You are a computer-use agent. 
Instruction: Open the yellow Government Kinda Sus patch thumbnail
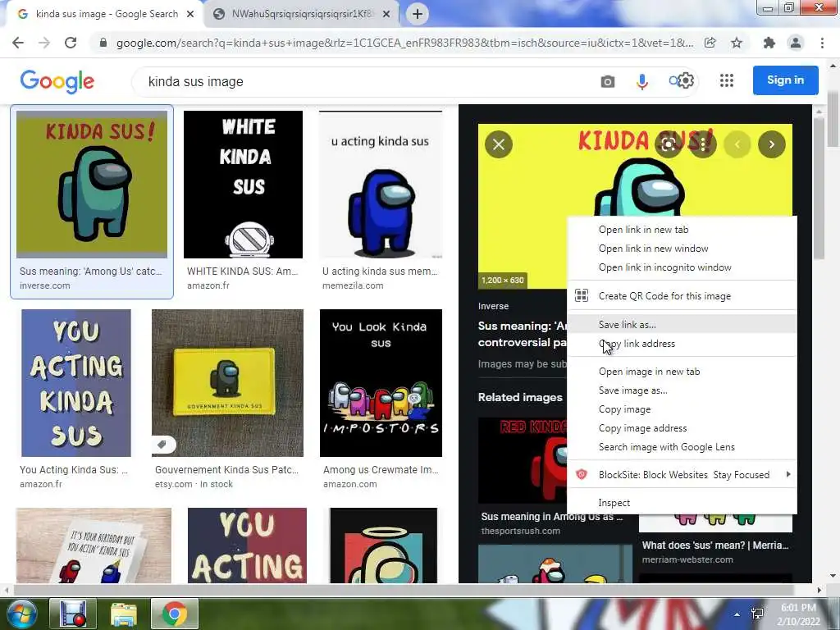pos(228,383)
